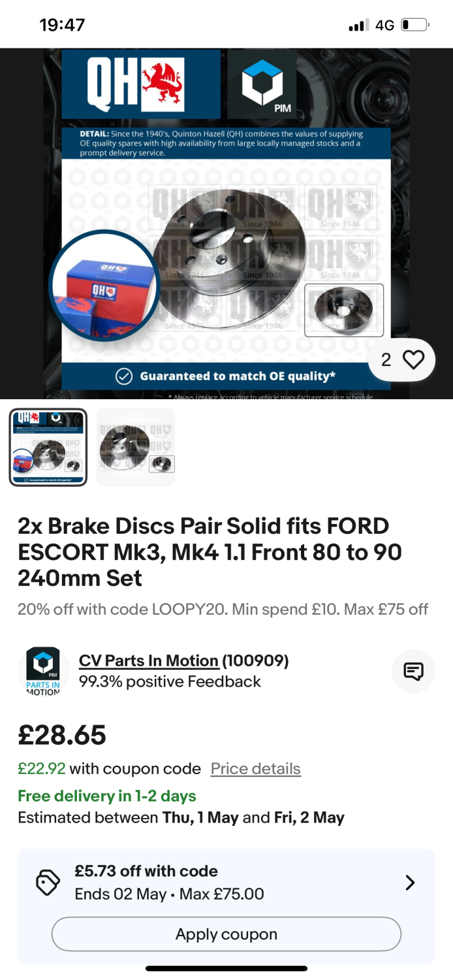Image resolution: width=453 pixels, height=980 pixels.
Task: Tap the CV Parts In Motion seller logo
Action: (x=43, y=671)
